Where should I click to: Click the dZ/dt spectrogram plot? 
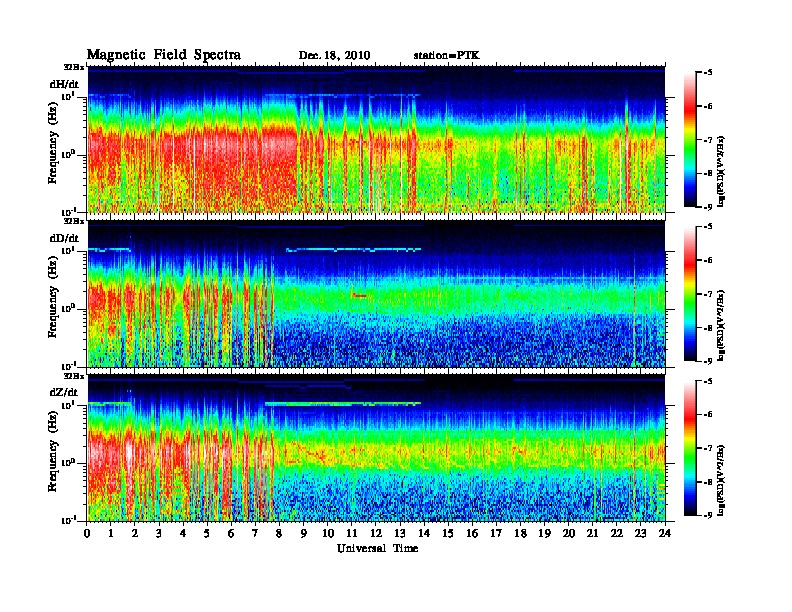376,448
